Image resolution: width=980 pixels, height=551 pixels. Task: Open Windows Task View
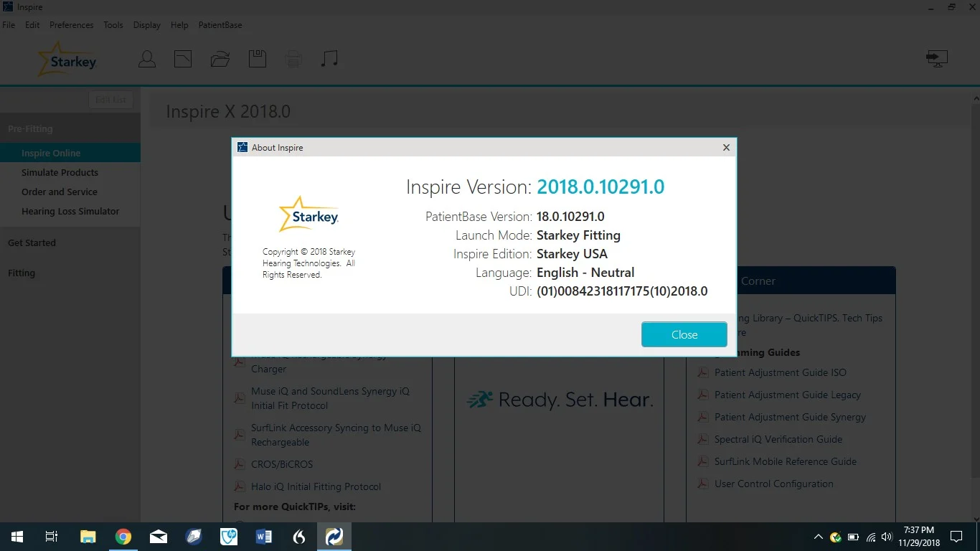point(52,537)
